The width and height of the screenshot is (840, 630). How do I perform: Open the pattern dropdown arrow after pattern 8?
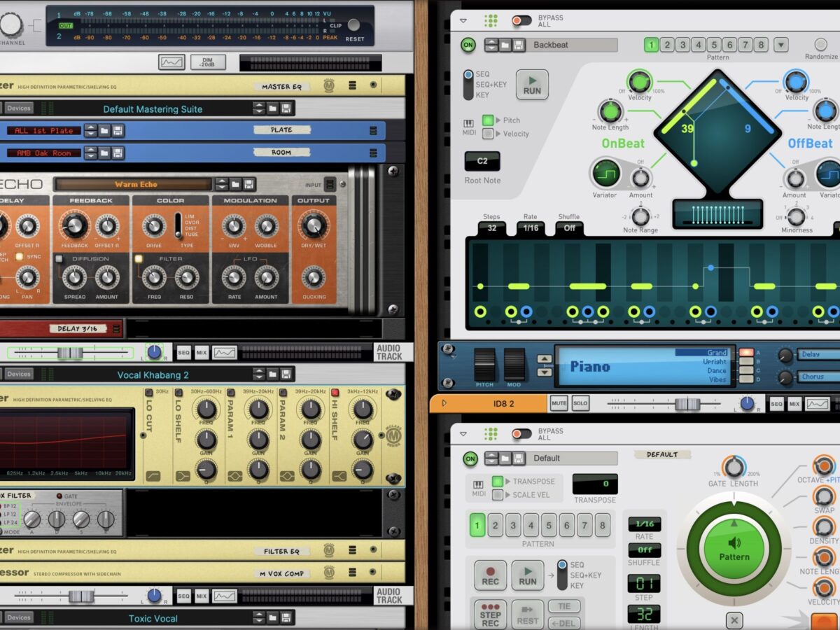point(781,45)
